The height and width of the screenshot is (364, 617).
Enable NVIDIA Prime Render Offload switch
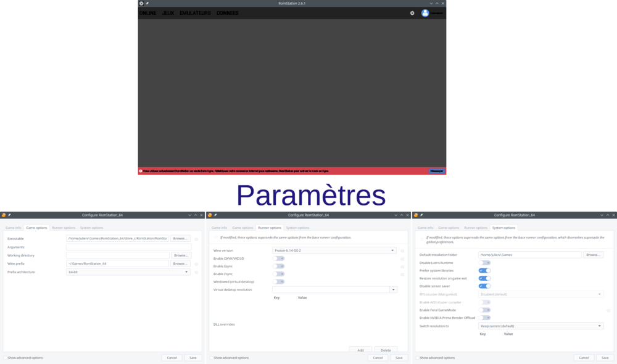[485, 318]
